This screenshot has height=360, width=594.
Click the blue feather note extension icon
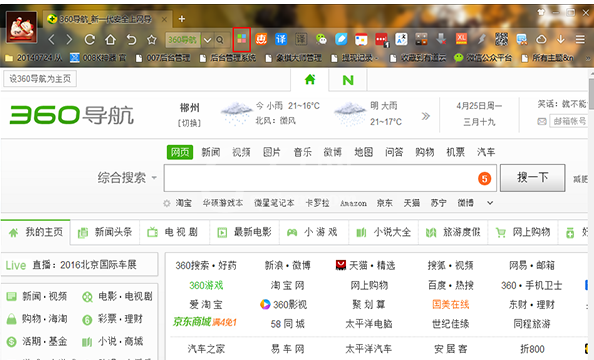(x=341, y=39)
